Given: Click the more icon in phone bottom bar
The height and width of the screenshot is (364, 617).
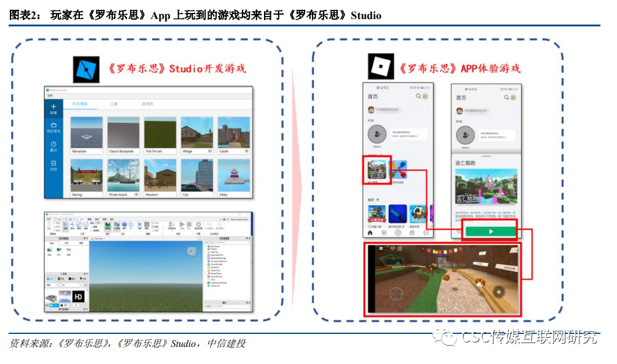Looking at the screenshot, I should [426, 233].
